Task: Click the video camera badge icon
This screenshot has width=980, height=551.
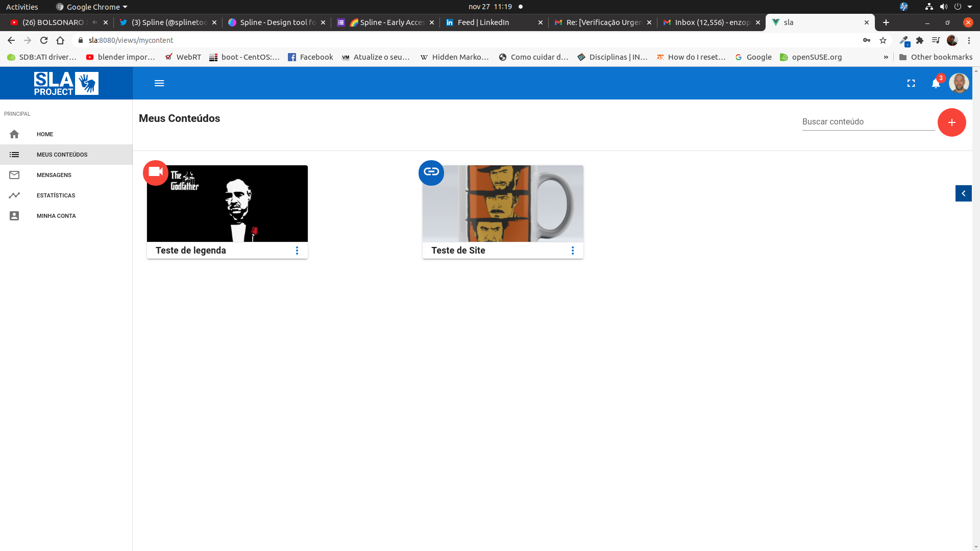Action: [x=156, y=172]
